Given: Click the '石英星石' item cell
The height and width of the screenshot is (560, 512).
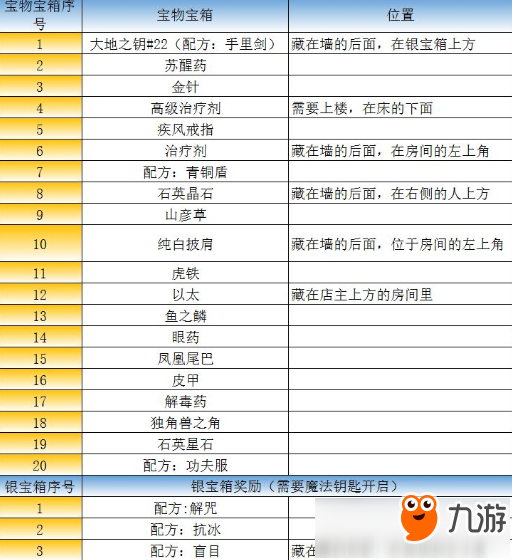Looking at the screenshot, I should coord(185,444).
